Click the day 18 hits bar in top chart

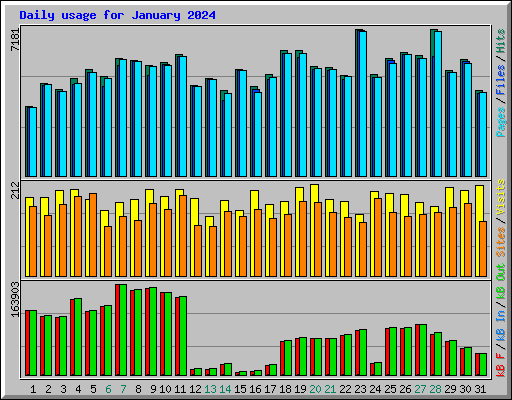[282, 113]
